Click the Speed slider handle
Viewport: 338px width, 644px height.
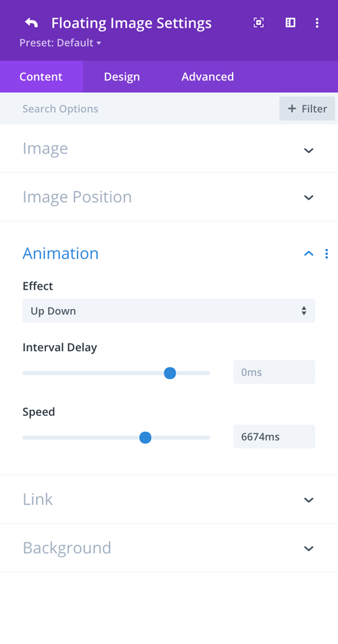[145, 438]
